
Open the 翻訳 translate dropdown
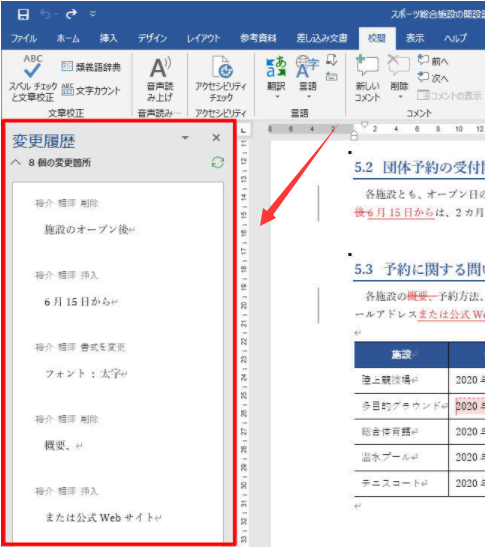click(276, 78)
